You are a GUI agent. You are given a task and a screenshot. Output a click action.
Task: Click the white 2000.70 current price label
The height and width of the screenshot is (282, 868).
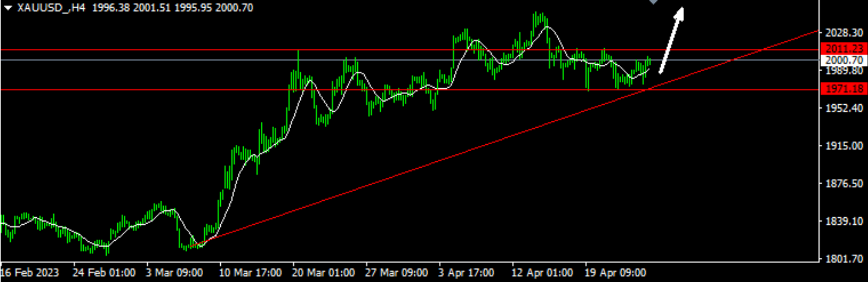coord(843,60)
